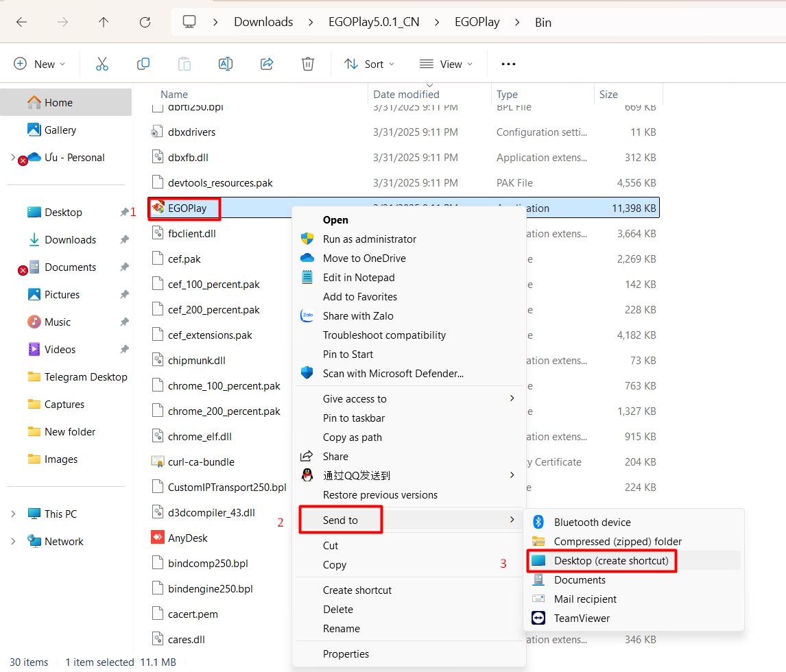Choose Edit in Notepad
Screen dimensions: 786x672
coord(409,278)
